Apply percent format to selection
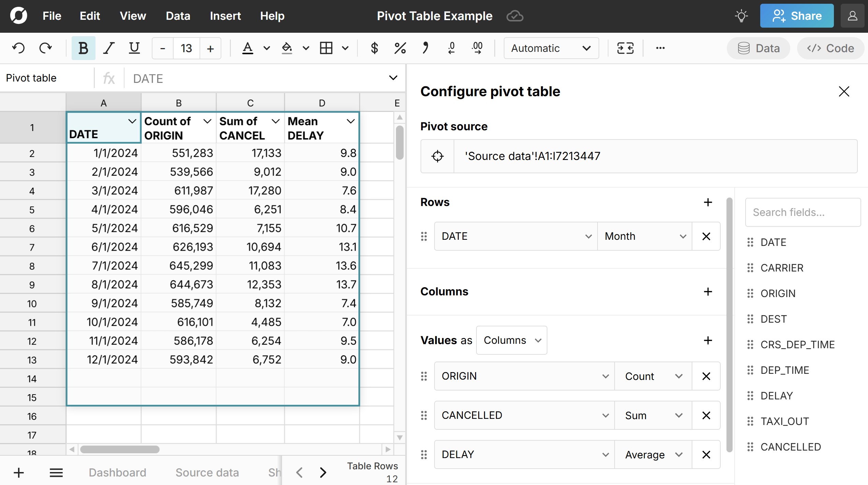 pyautogui.click(x=400, y=48)
